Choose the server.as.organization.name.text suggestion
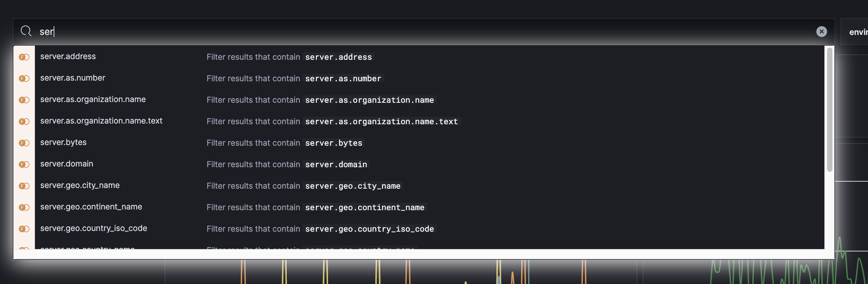 coord(419,121)
